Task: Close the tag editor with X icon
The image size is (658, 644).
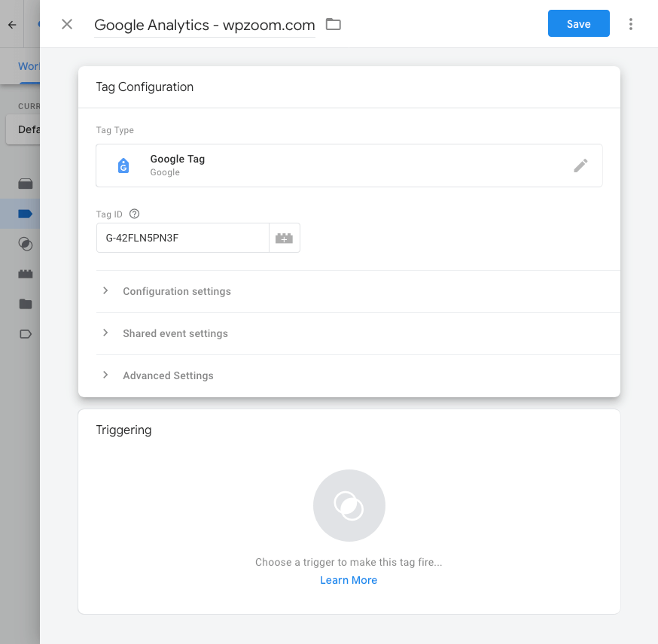Action: click(67, 24)
